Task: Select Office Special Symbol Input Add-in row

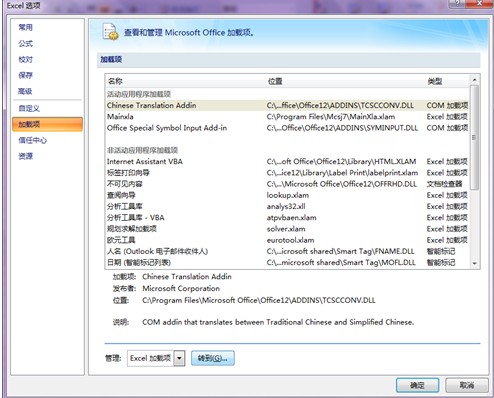Action: pos(287,128)
